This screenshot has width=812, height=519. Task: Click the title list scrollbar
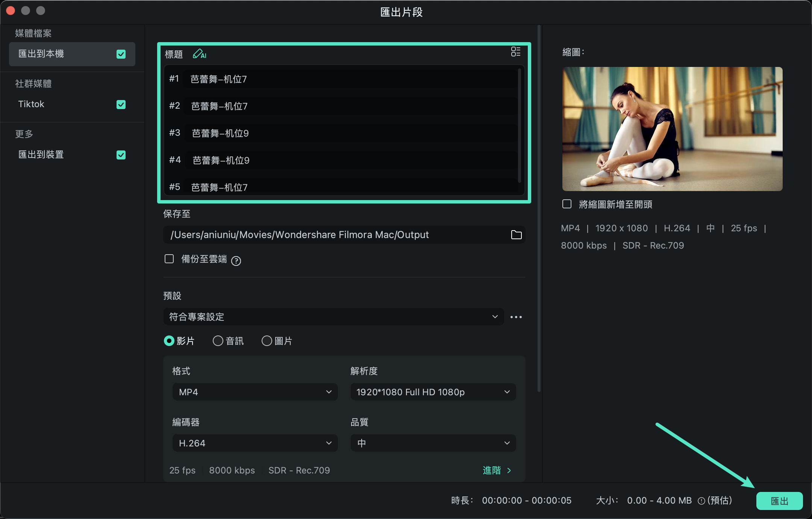(520, 125)
